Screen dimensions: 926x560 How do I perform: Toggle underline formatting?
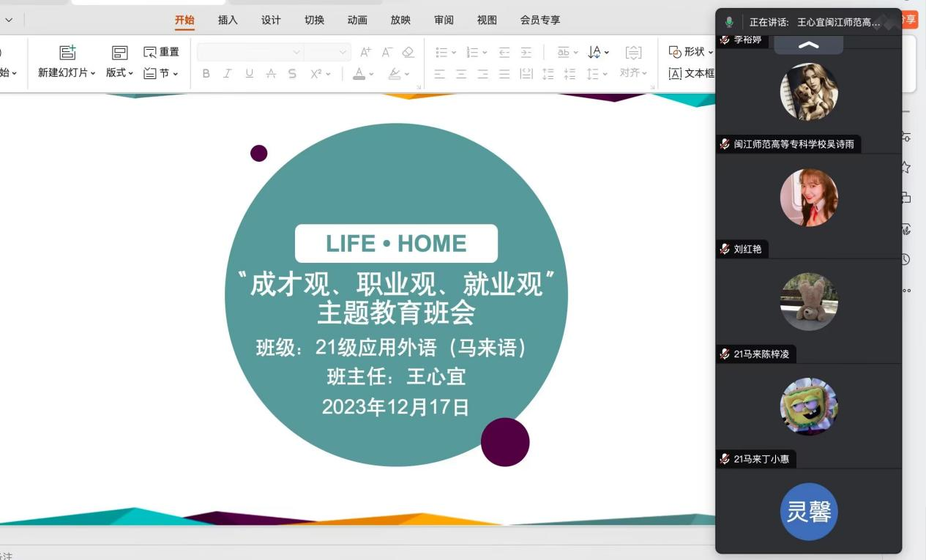[250, 73]
